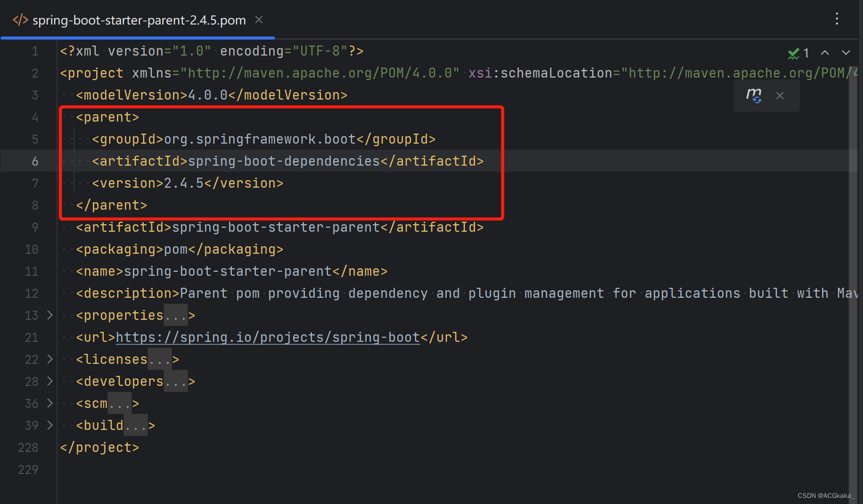Open the spring.io projects URL link
Viewport: 863px width, 504px height.
[268, 337]
